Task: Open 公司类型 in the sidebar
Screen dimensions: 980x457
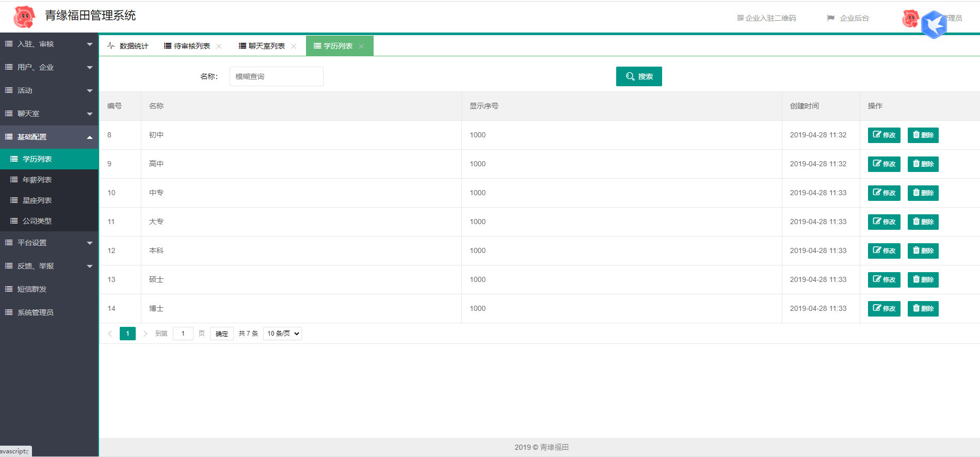Action: click(x=49, y=221)
